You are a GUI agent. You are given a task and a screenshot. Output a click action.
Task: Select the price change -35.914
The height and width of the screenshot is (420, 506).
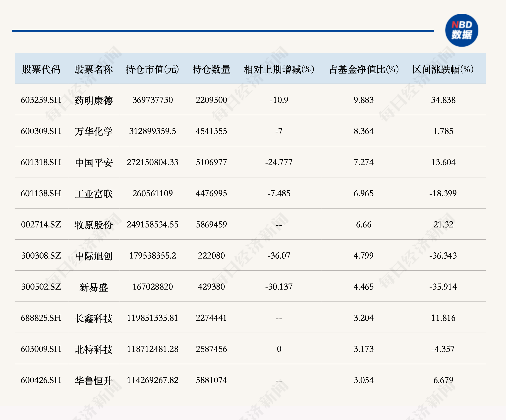pyautogui.click(x=443, y=287)
